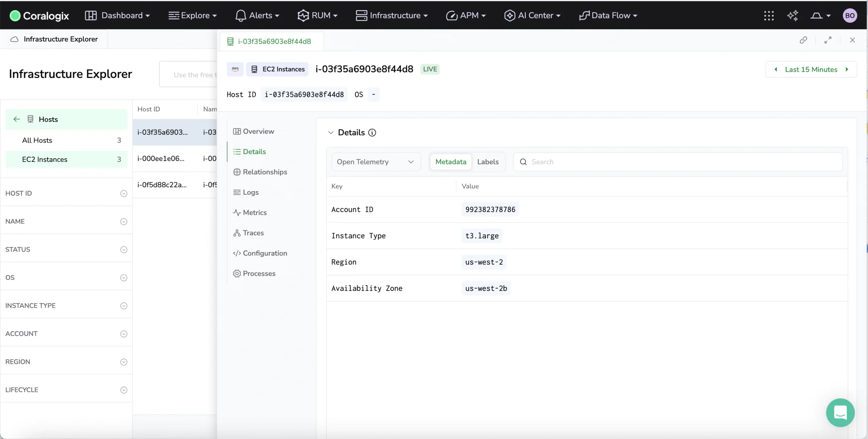Switch to the Labels toggle
Image resolution: width=868 pixels, height=439 pixels.
point(488,162)
